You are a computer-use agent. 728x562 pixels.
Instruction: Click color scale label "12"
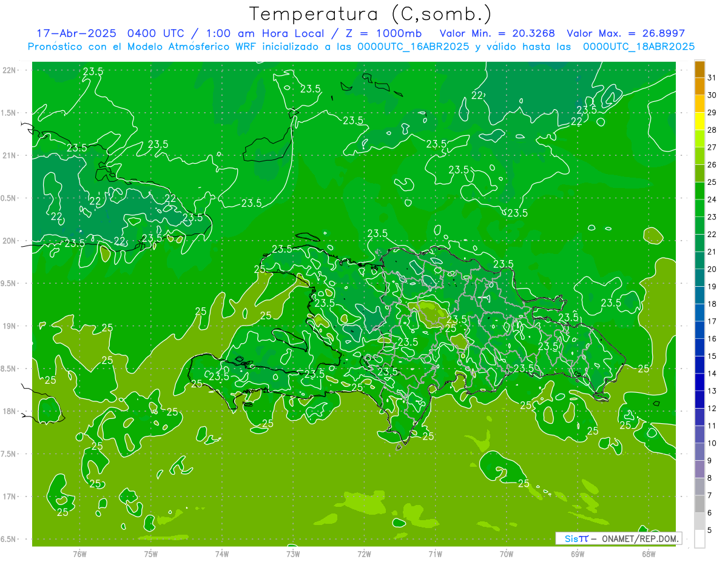pos(712,409)
